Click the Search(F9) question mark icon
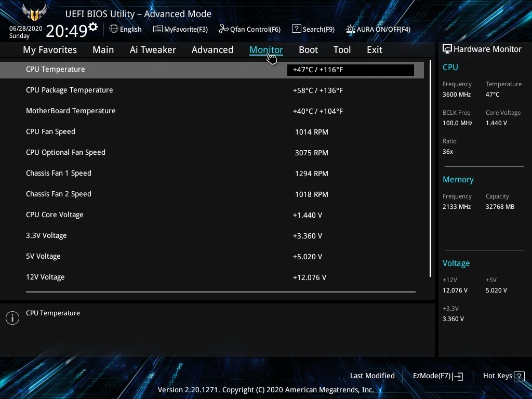The image size is (532, 399). tap(296, 29)
